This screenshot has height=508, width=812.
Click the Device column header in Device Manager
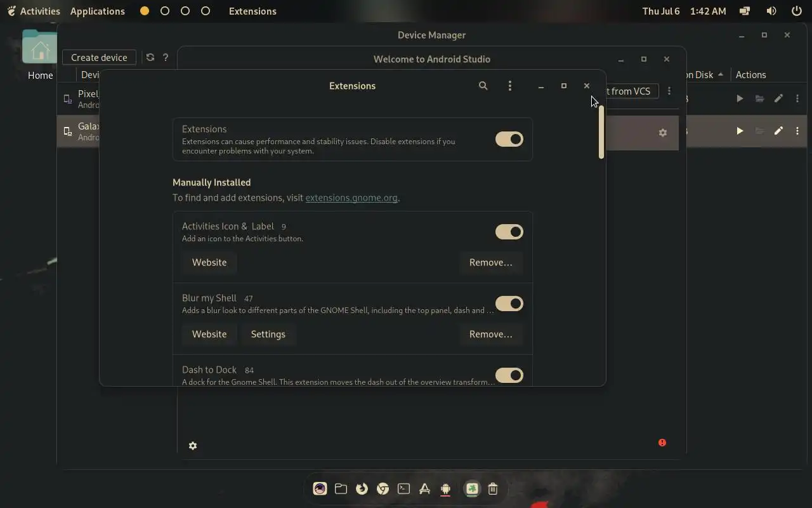90,74
